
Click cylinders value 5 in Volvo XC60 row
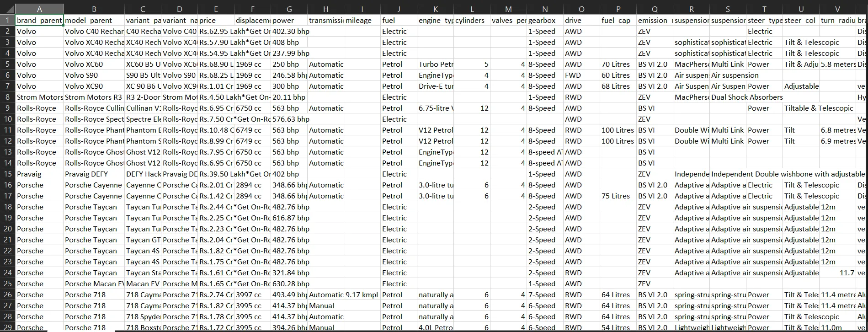[x=472, y=64]
